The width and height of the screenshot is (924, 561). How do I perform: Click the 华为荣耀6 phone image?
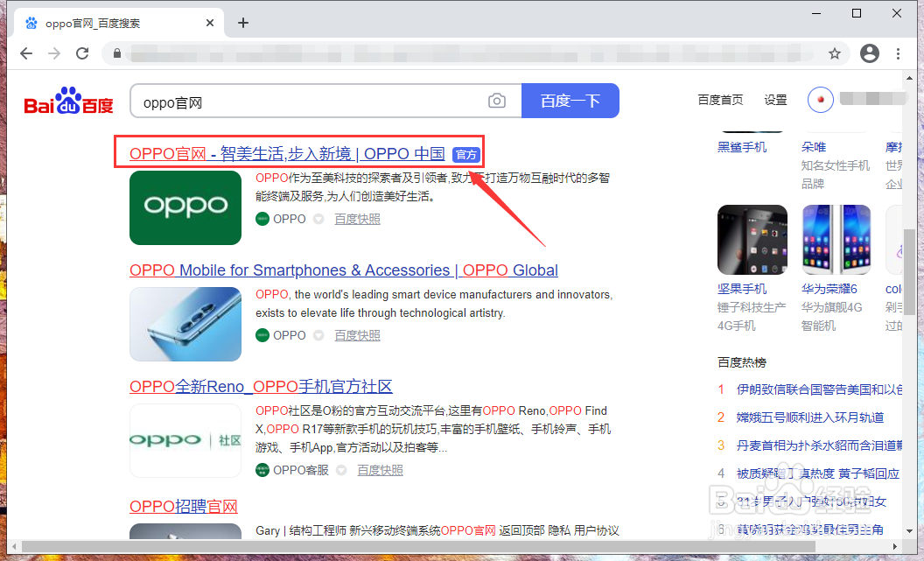[x=836, y=240]
